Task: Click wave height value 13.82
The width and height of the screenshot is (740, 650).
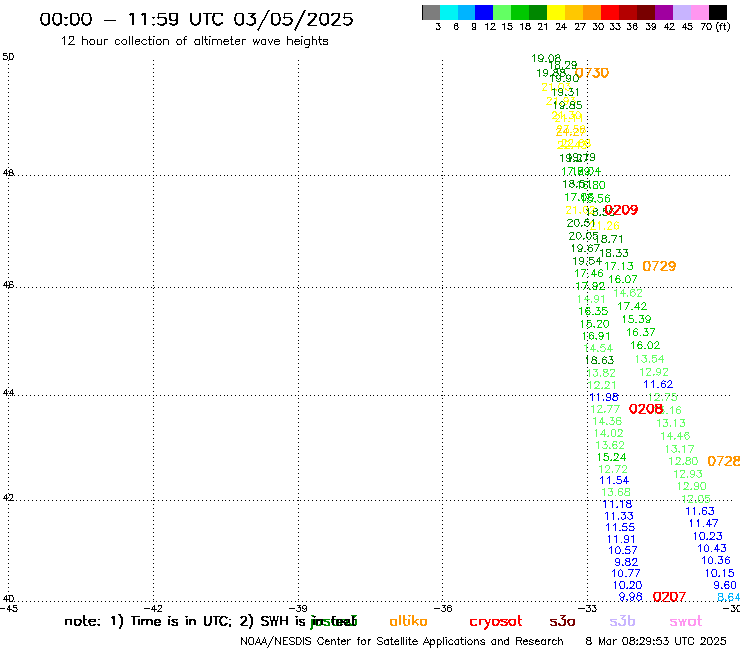Action: point(601,373)
